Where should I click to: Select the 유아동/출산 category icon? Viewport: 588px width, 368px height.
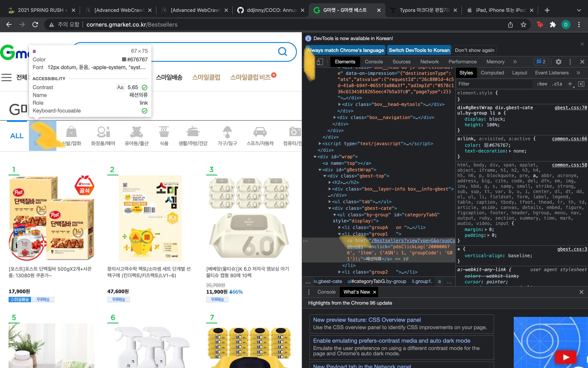point(137,136)
